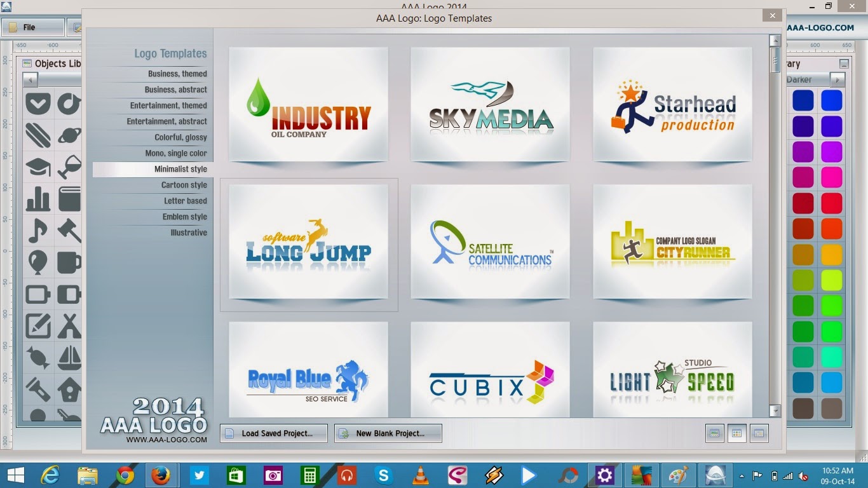Launch VLC media player from taskbar
The height and width of the screenshot is (488, 868).
(x=420, y=475)
